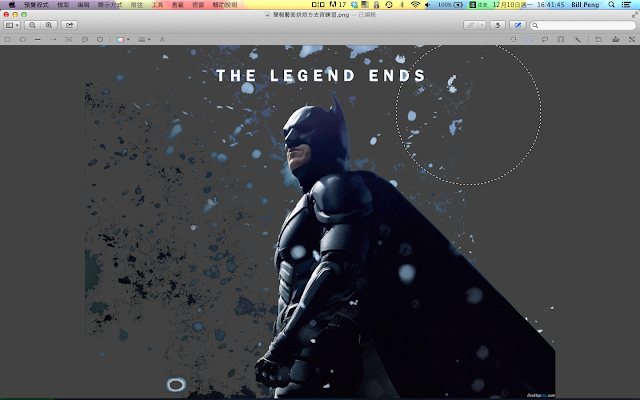Select the Line annotation tool
This screenshot has width=640, height=400.
[x=38, y=40]
